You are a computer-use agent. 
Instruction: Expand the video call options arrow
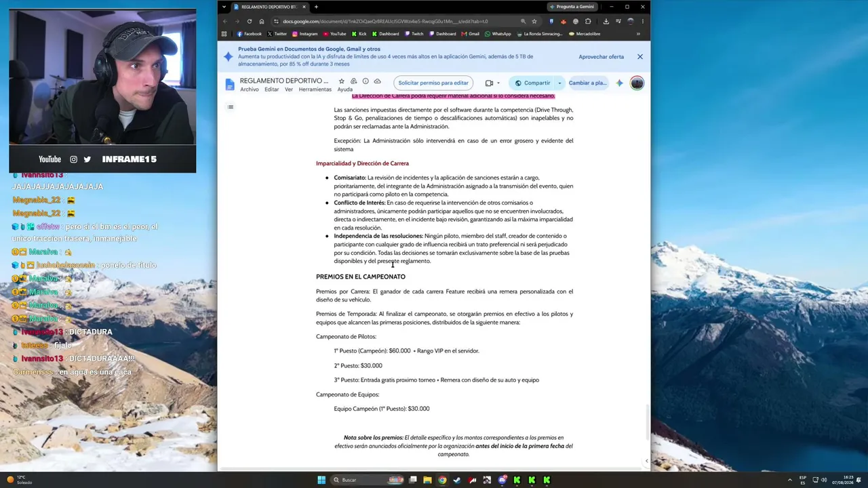[498, 83]
